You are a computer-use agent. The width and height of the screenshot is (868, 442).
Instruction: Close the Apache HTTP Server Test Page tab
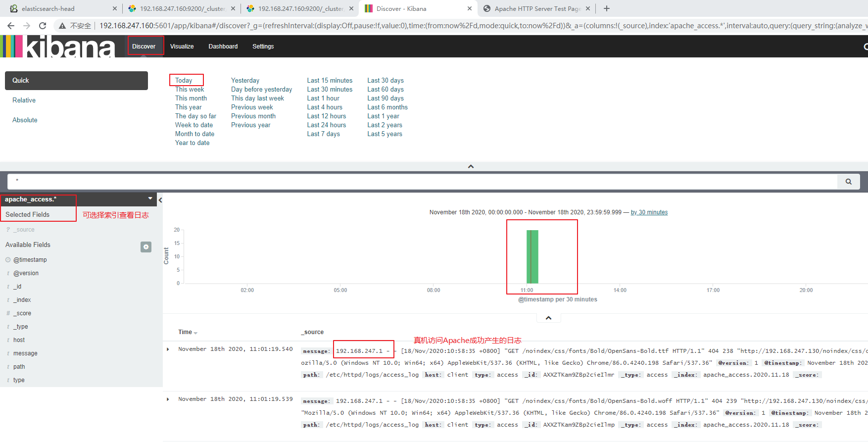point(588,8)
